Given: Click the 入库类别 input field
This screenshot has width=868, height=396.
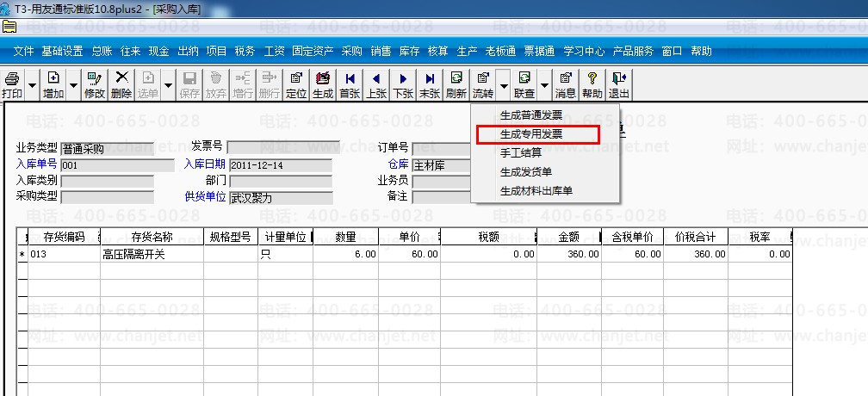Looking at the screenshot, I should click(107, 182).
